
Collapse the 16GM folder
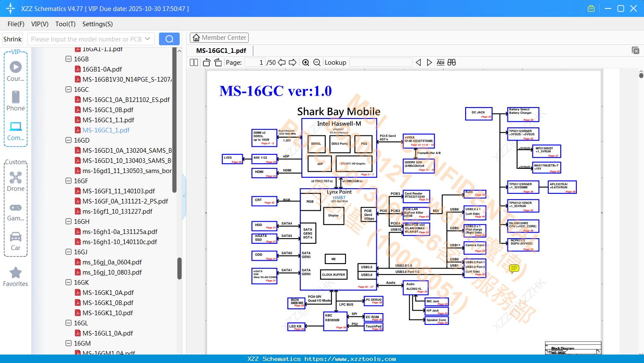click(x=69, y=344)
